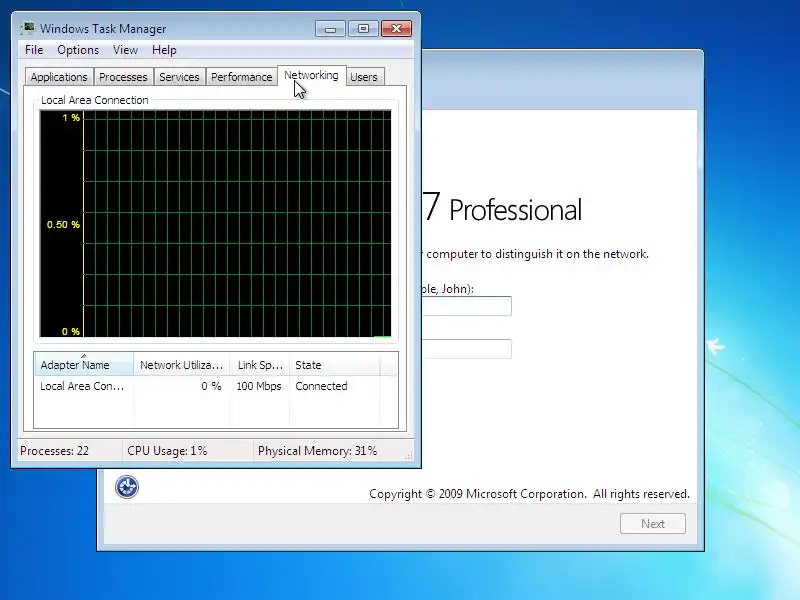Switch to the Performance tab

click(242, 77)
